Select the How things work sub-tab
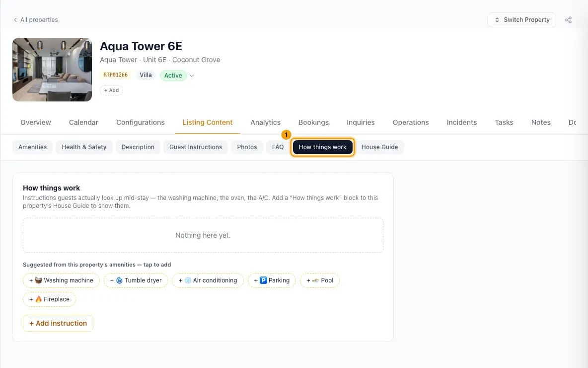 point(322,147)
